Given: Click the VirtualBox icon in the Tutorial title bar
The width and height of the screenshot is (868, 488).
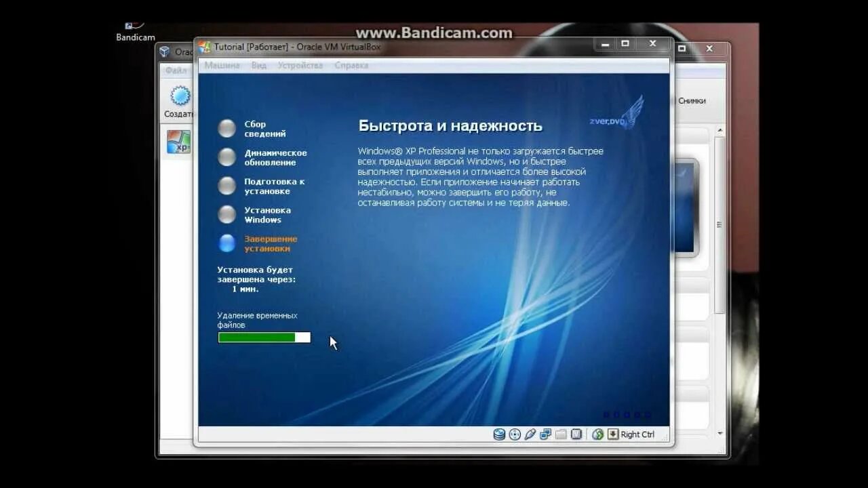Looking at the screenshot, I should [x=205, y=47].
